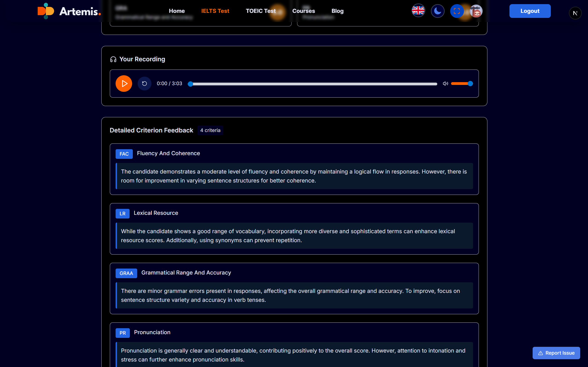
Task: Mute the recording volume speaker icon
Action: click(445, 84)
